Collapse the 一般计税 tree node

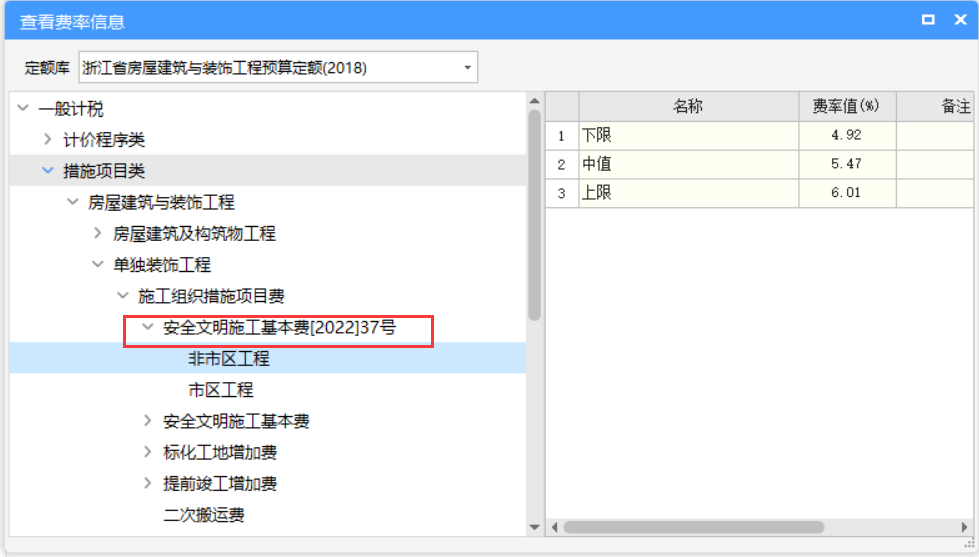tap(23, 108)
